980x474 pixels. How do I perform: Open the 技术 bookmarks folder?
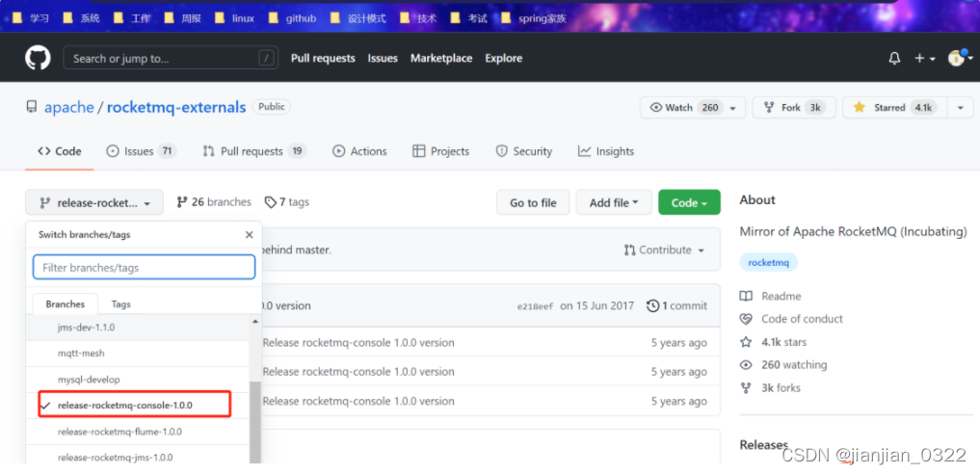[418, 18]
